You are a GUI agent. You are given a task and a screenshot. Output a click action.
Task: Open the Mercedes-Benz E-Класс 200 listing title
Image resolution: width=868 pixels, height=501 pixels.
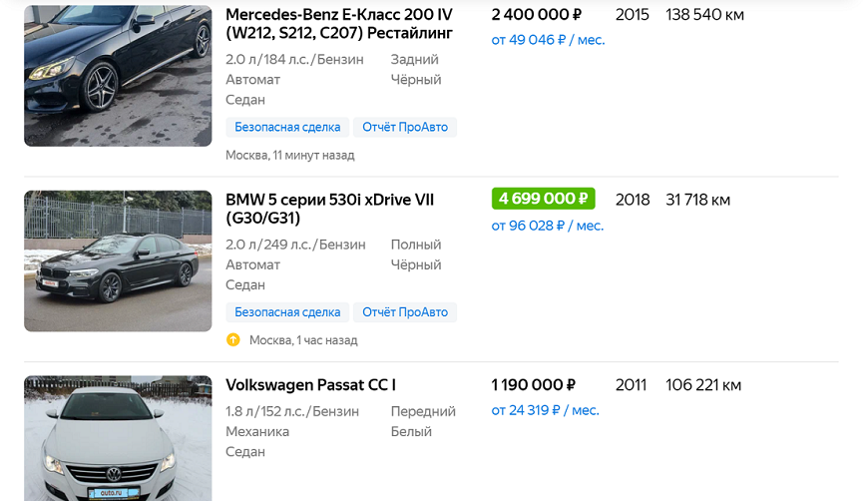tap(339, 24)
